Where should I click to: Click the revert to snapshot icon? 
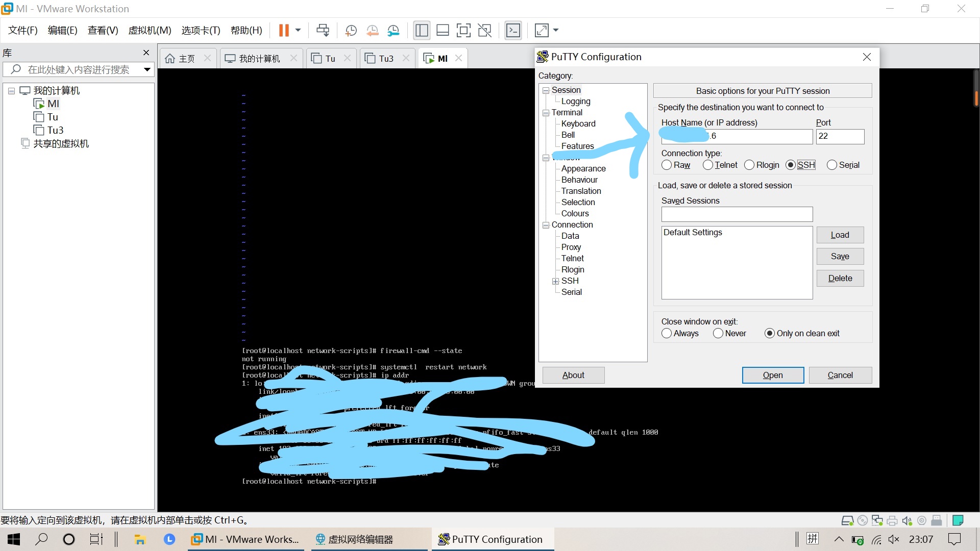(x=372, y=31)
